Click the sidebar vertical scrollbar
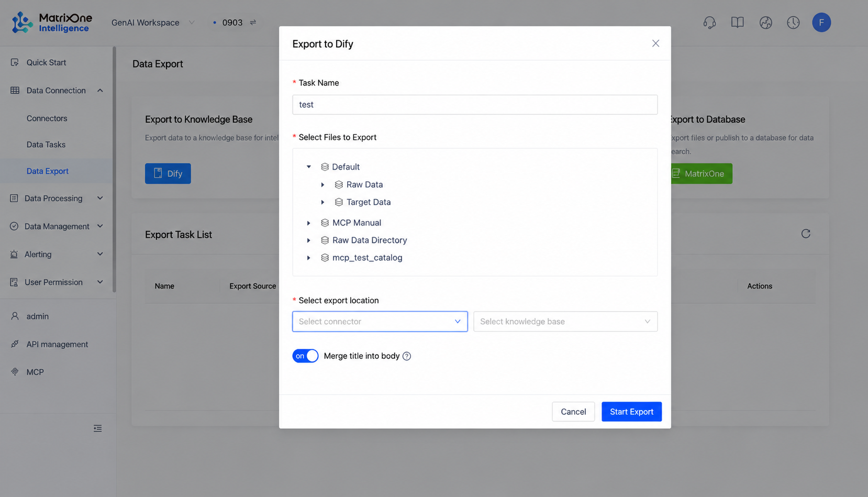 pos(114,169)
